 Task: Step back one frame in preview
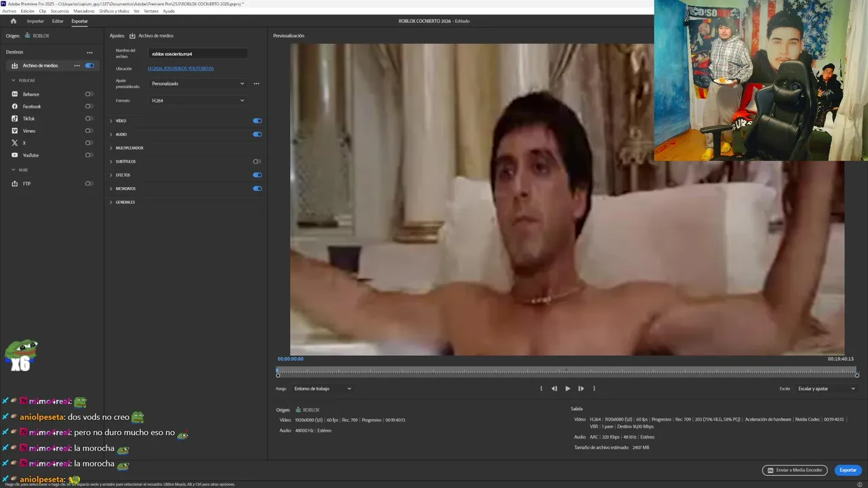click(x=554, y=388)
